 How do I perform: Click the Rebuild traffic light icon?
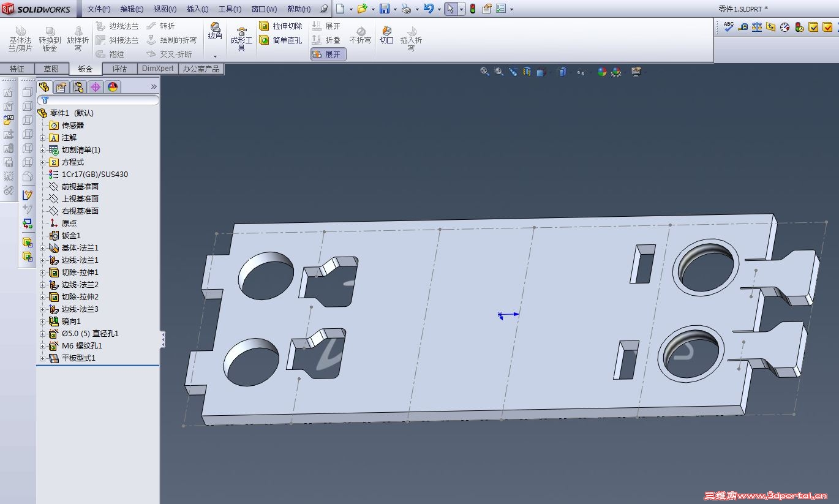click(x=472, y=9)
